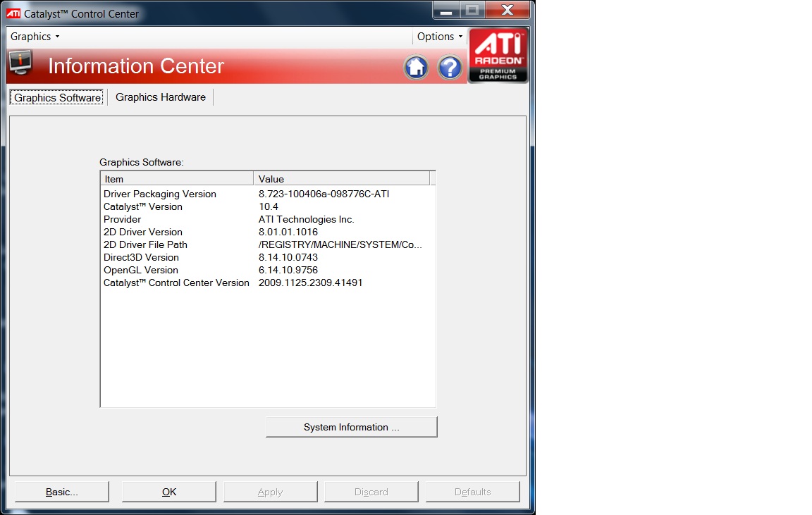The image size is (812, 515).
Task: Select the 2D Driver File Path row
Action: (x=268, y=245)
